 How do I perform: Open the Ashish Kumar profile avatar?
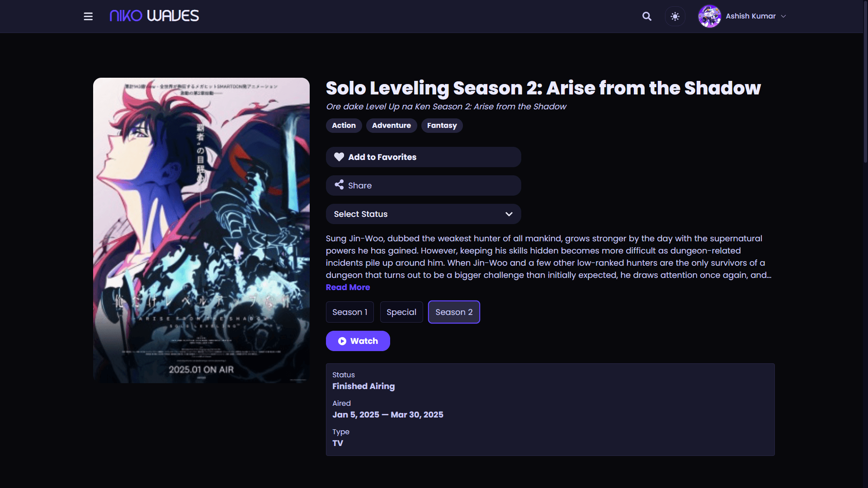pos(710,16)
